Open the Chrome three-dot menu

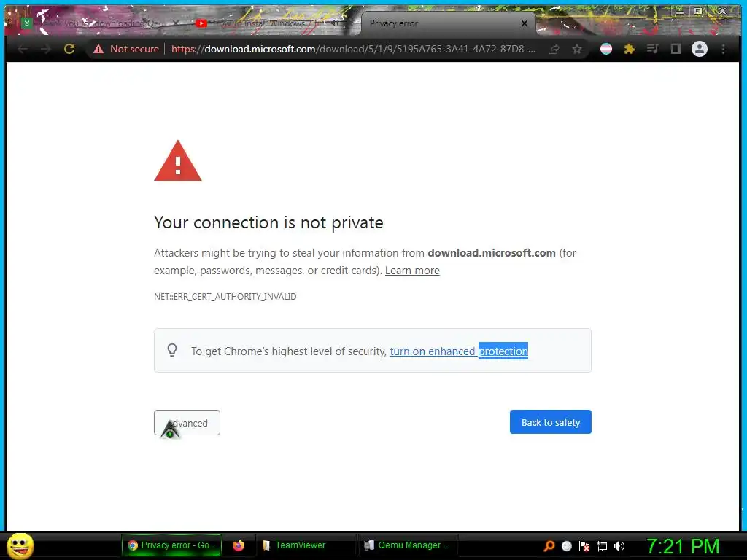(723, 49)
